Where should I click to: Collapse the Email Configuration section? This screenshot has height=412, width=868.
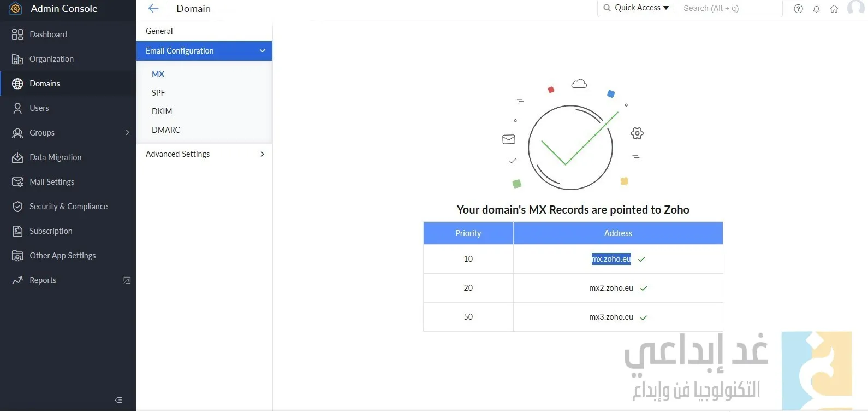click(x=263, y=51)
